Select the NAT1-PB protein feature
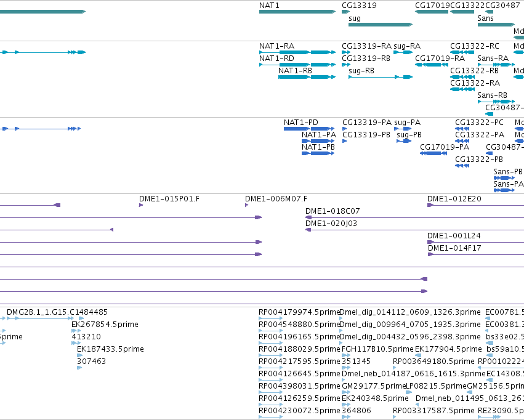This screenshot has width=524, height=420. [x=318, y=153]
